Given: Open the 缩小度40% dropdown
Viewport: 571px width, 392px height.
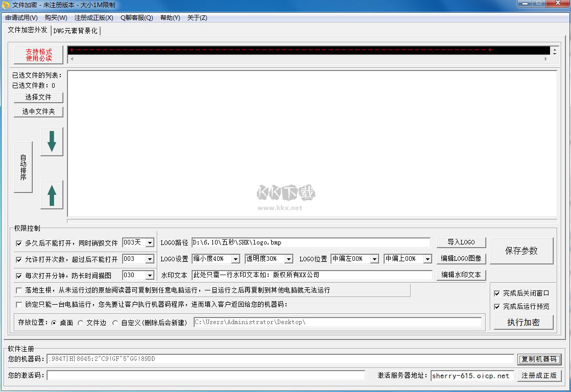Looking at the screenshot, I should [x=235, y=259].
